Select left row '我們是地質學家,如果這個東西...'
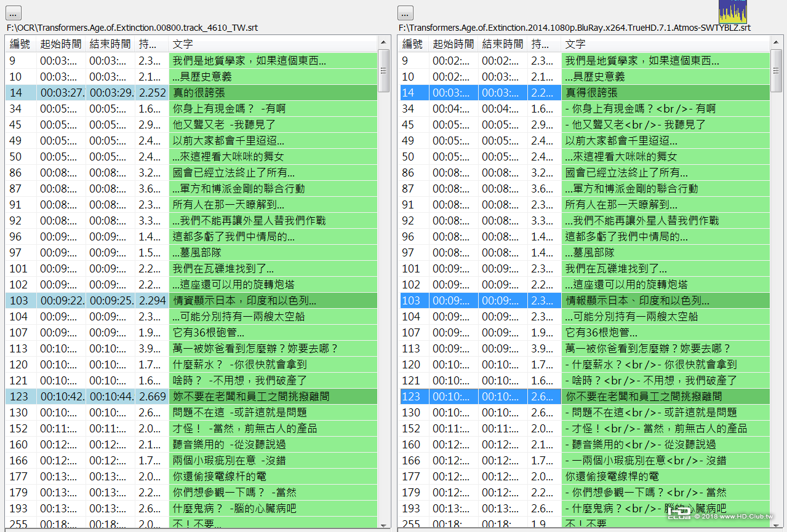The height and width of the screenshot is (532, 787). 191,60
